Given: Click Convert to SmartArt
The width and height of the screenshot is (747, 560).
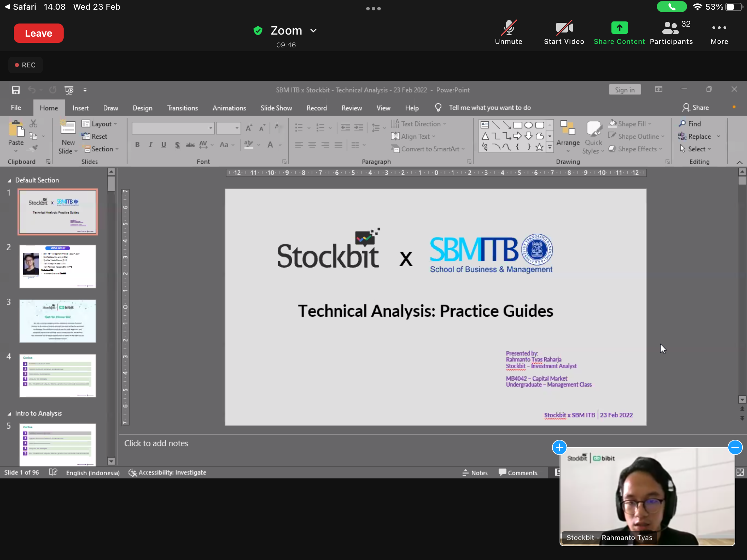Looking at the screenshot, I should coord(427,149).
